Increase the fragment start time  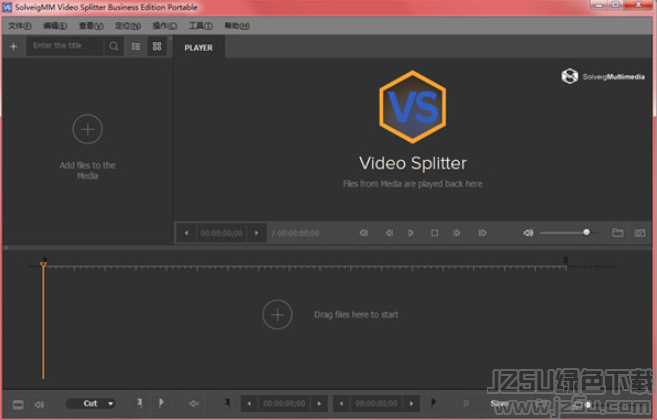319,404
